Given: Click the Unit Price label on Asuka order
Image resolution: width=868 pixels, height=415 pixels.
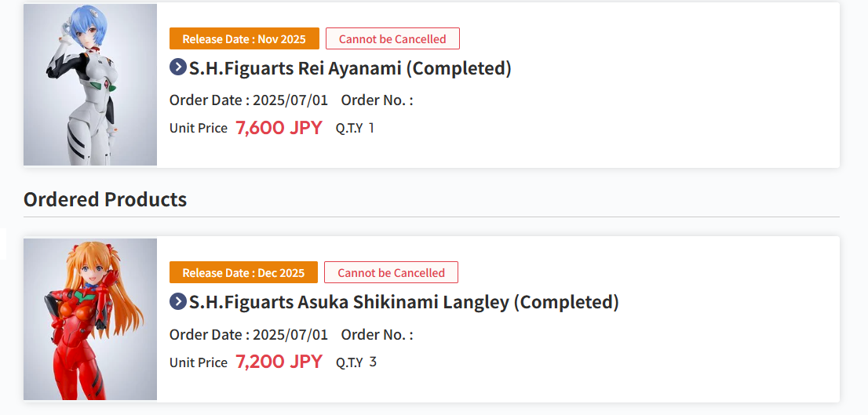Looking at the screenshot, I should 199,362.
